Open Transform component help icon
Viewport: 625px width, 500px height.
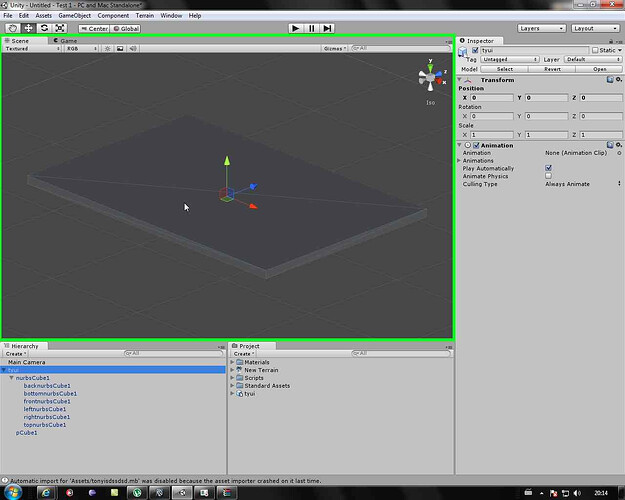[610, 80]
